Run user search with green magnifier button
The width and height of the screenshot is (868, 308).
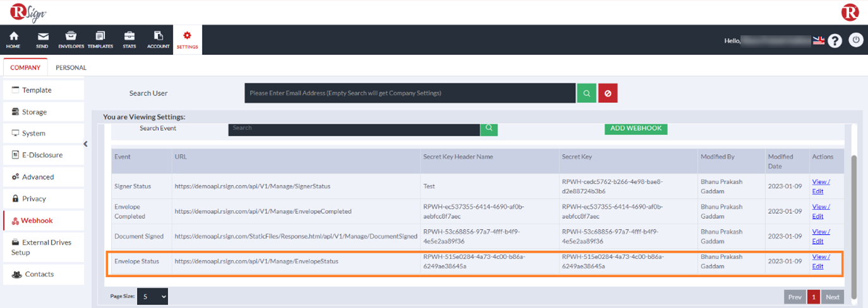click(x=586, y=93)
